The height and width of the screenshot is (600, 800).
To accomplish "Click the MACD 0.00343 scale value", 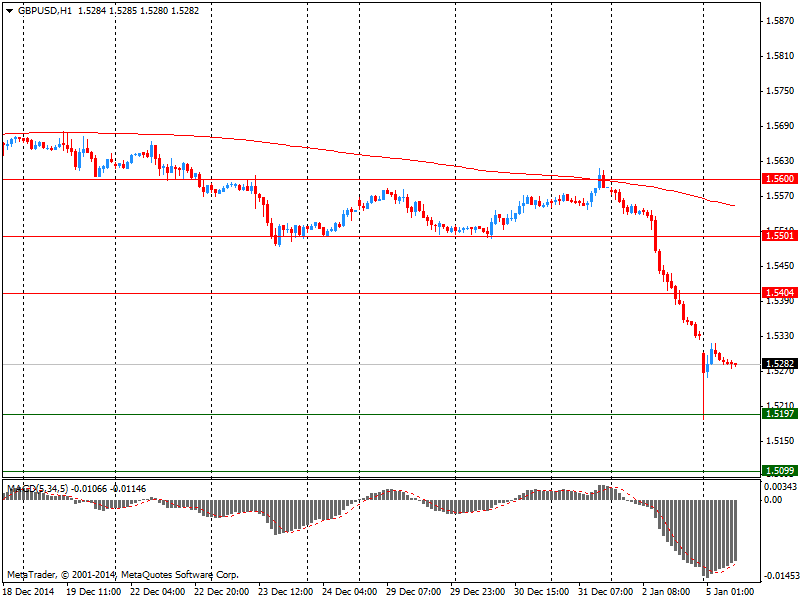I will [x=781, y=488].
